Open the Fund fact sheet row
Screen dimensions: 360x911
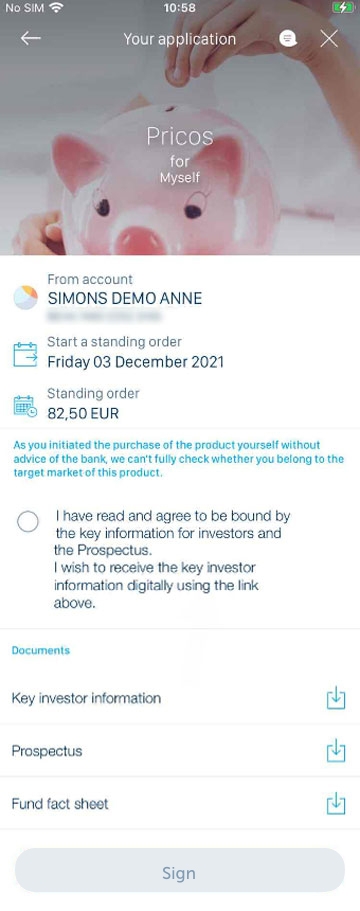pos(180,804)
